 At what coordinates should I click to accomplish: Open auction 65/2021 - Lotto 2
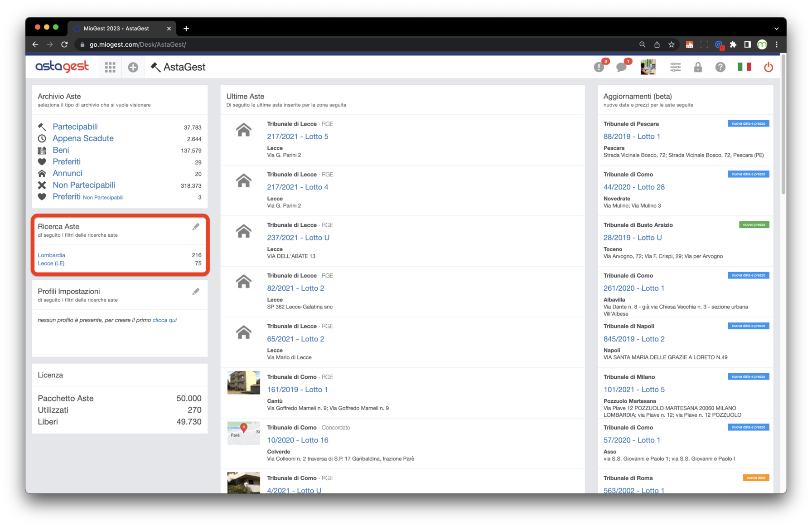point(295,339)
